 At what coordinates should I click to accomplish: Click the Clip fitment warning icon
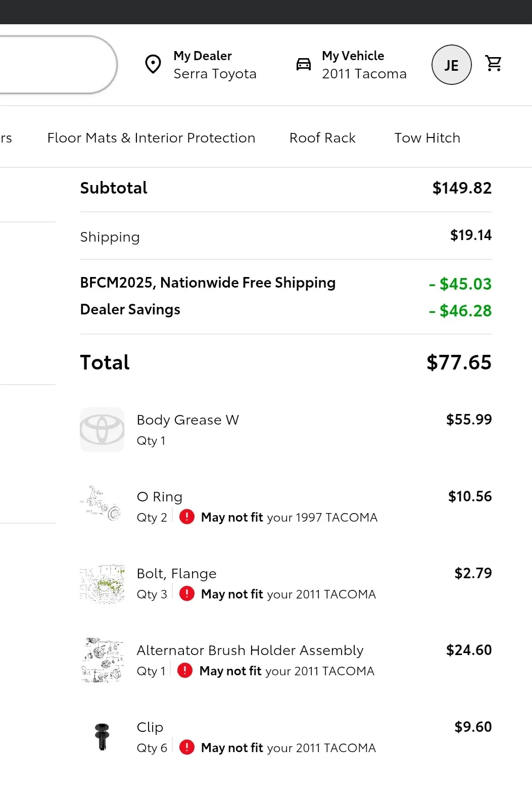pyautogui.click(x=187, y=747)
